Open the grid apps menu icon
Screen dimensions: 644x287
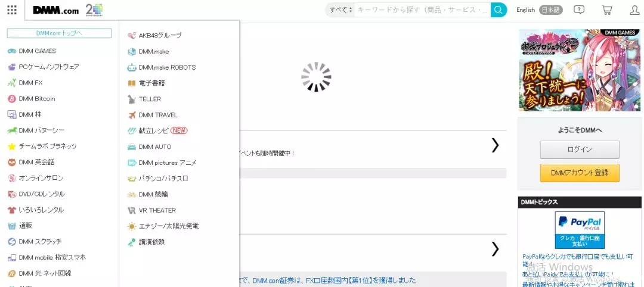click(12, 10)
